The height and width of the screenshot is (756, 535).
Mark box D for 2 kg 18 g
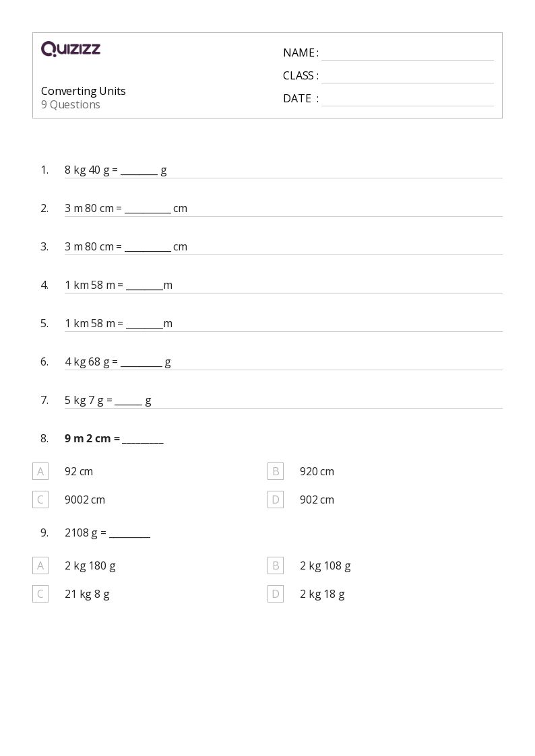coord(276,594)
